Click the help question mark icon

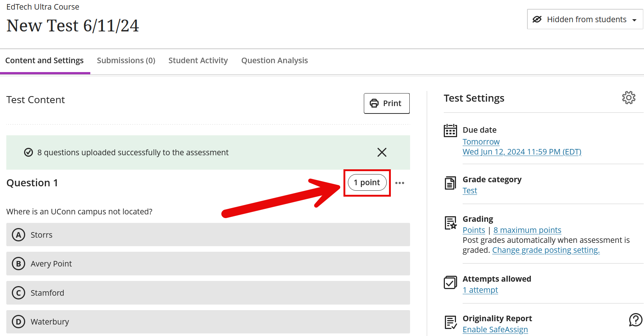tap(635, 320)
